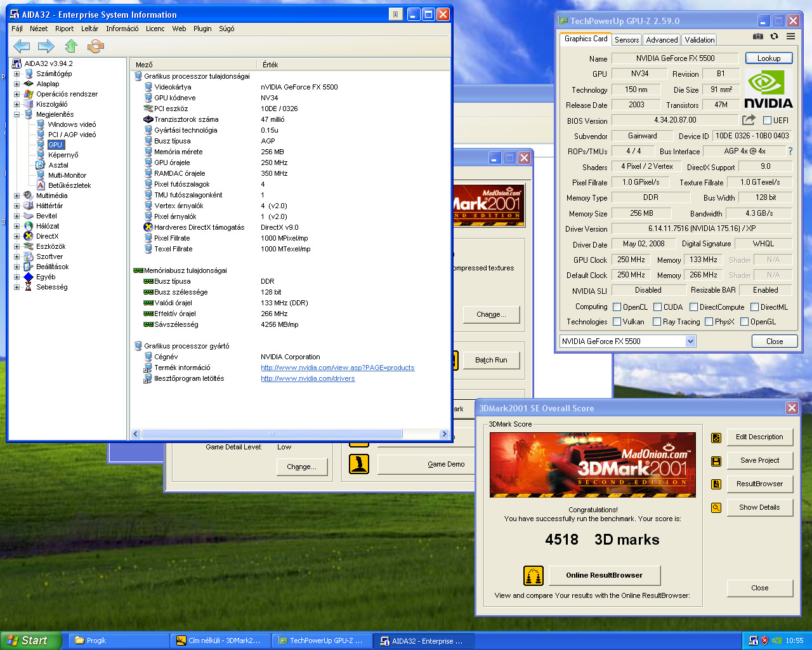The image size is (812, 650).
Task: Click the GPU-Z refresh icon
Action: (x=774, y=37)
